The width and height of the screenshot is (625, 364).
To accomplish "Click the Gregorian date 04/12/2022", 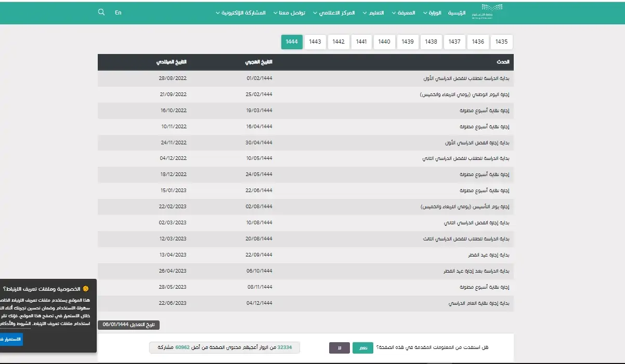I will [173, 158].
